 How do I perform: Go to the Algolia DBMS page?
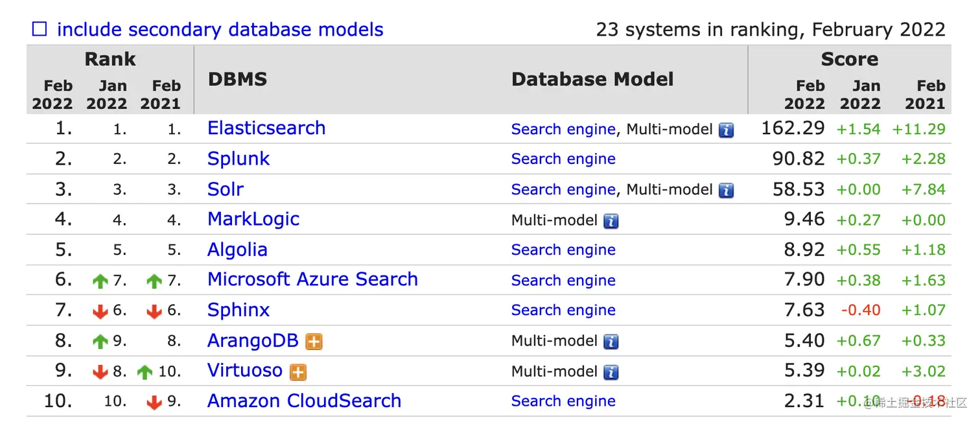(x=237, y=250)
